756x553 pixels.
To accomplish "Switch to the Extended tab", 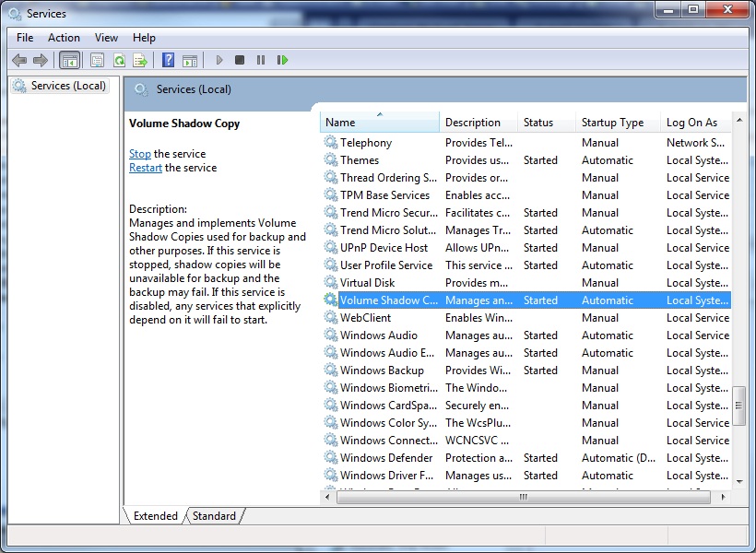I will [155, 516].
